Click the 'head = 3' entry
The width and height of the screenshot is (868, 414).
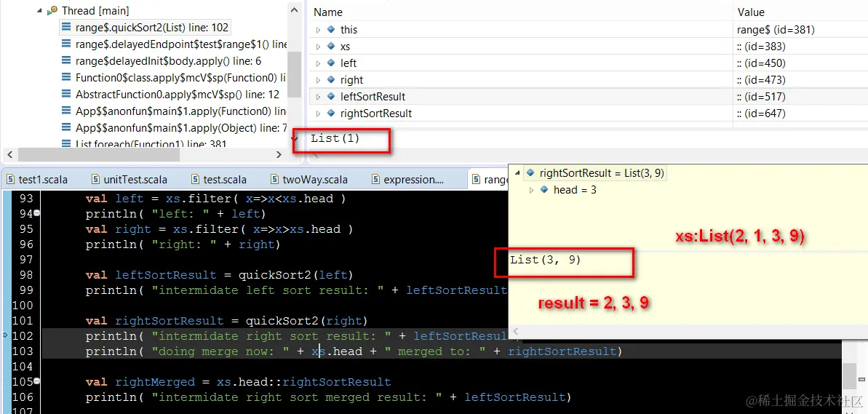[x=575, y=190]
